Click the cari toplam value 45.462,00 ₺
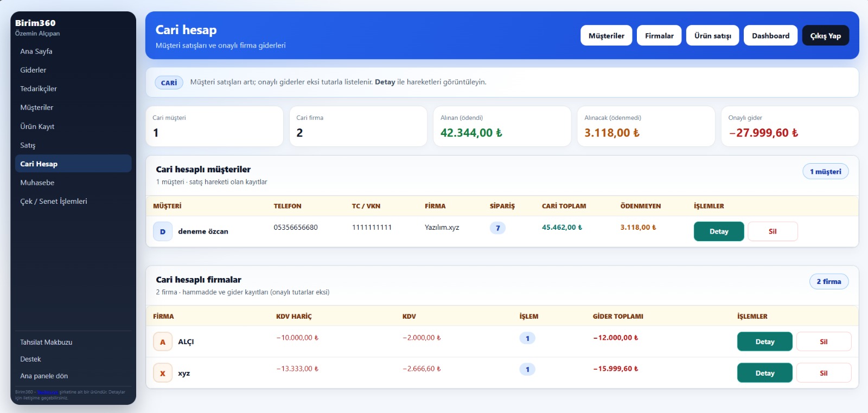The image size is (868, 413). [562, 228]
